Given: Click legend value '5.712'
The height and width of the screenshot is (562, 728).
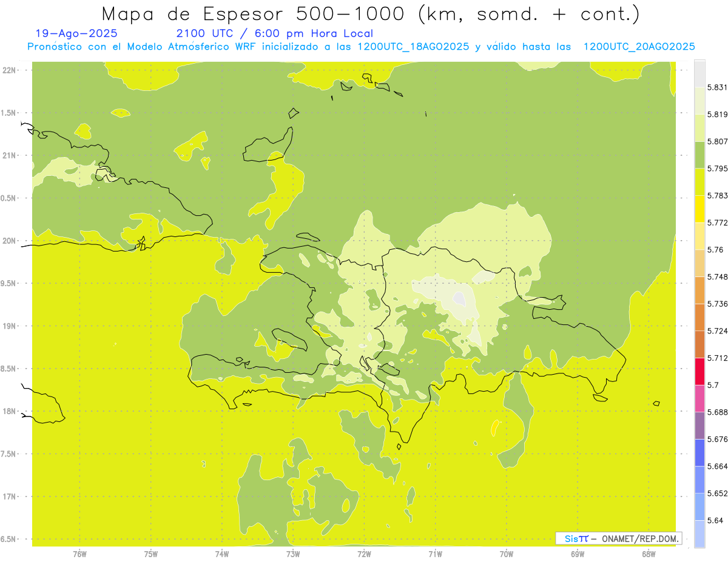Looking at the screenshot, I should pos(717,358).
